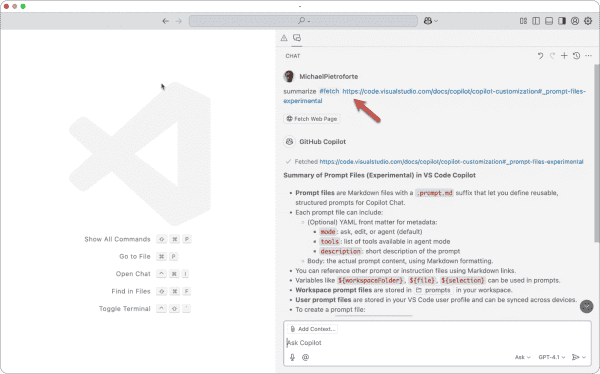This screenshot has width=600, height=374.
Task: Open the Ask mode dropdown
Action: 522,357
